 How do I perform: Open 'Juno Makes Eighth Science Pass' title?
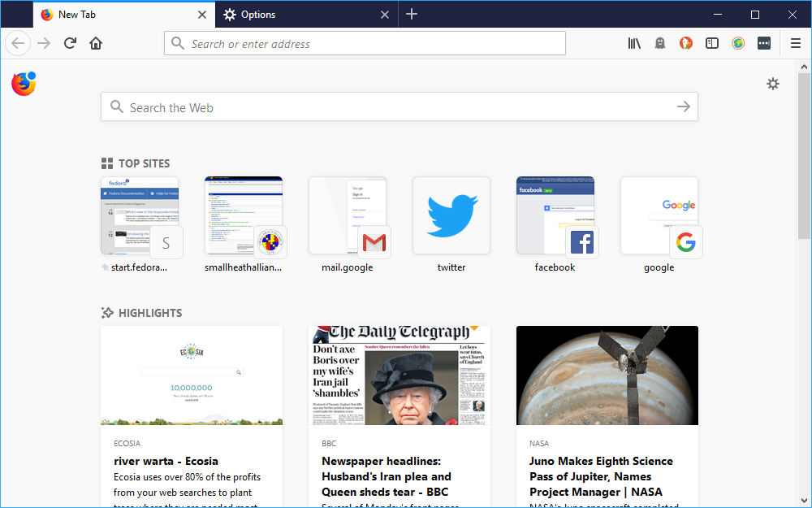click(601, 476)
